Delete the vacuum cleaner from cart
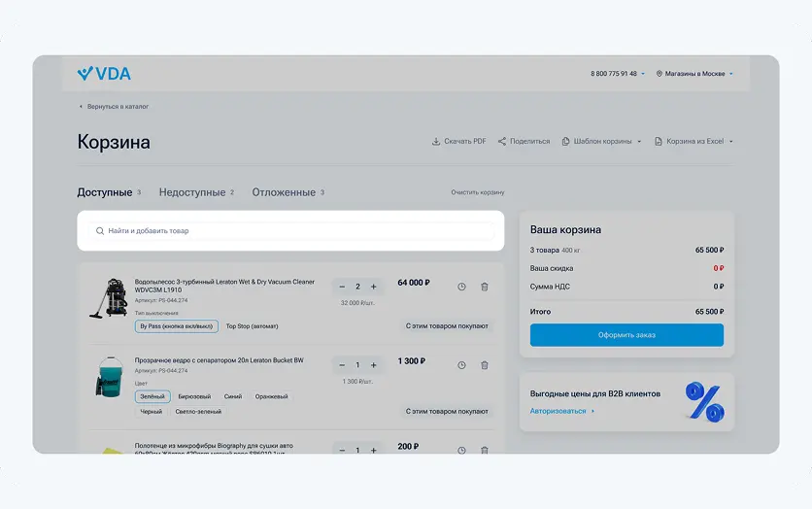The height and width of the screenshot is (509, 812). pos(485,287)
